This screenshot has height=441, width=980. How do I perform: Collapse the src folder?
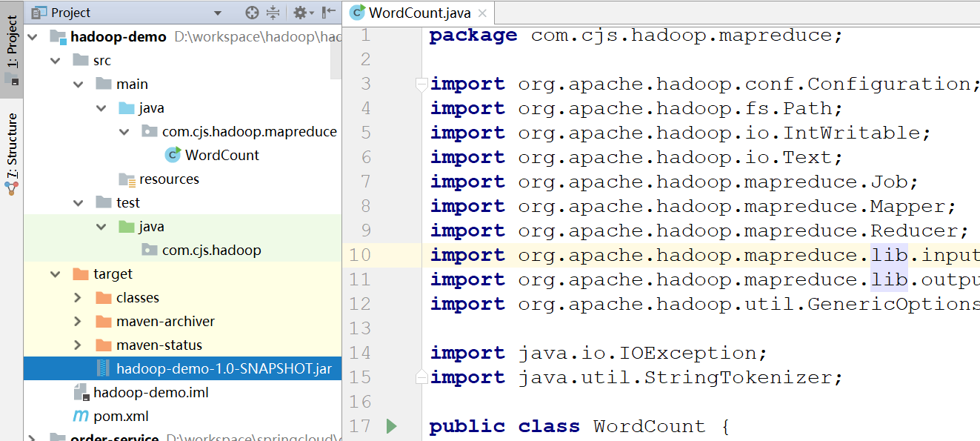pos(55,60)
